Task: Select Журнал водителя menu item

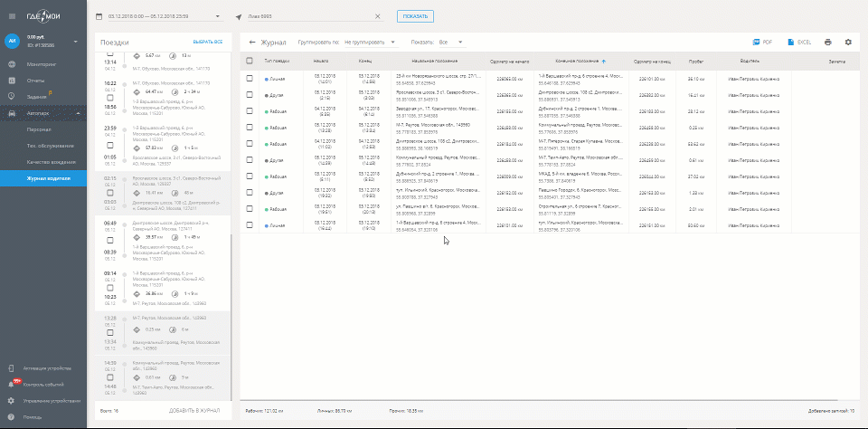Action: tap(43, 178)
